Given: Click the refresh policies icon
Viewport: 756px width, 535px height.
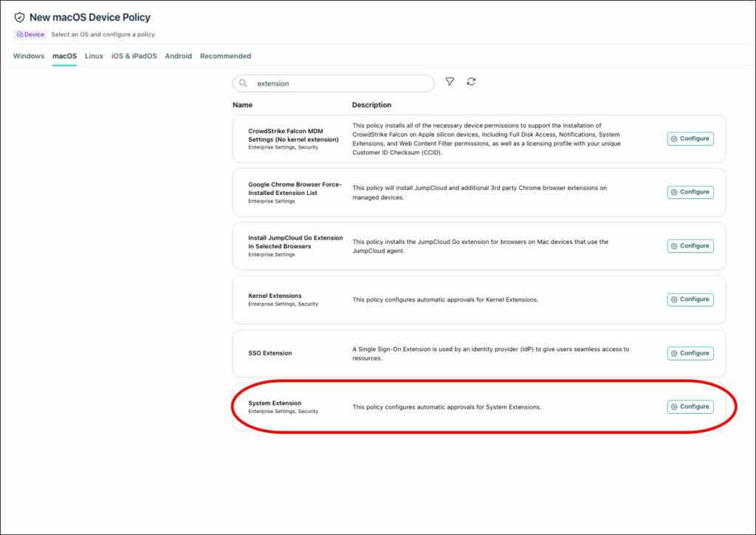Looking at the screenshot, I should [x=471, y=81].
